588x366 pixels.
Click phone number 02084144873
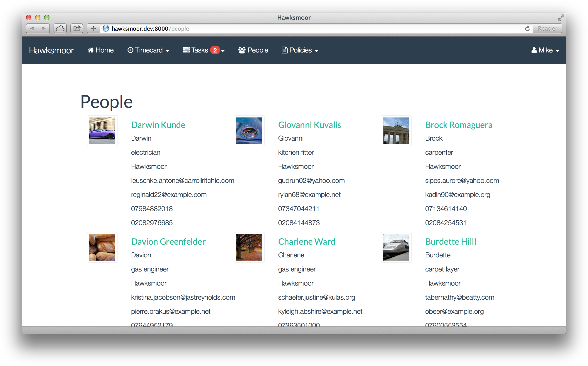click(299, 223)
